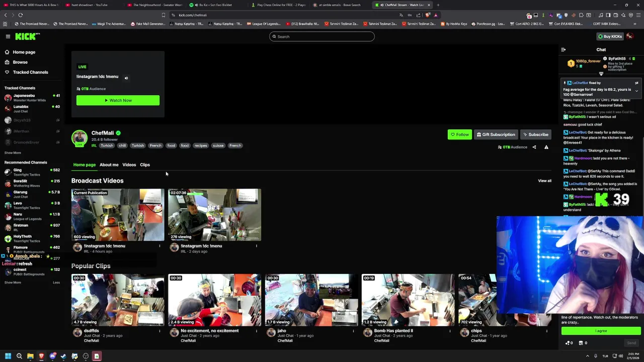Switch to the About me tab
Image resolution: width=644 pixels, height=362 pixels.
pos(109,165)
